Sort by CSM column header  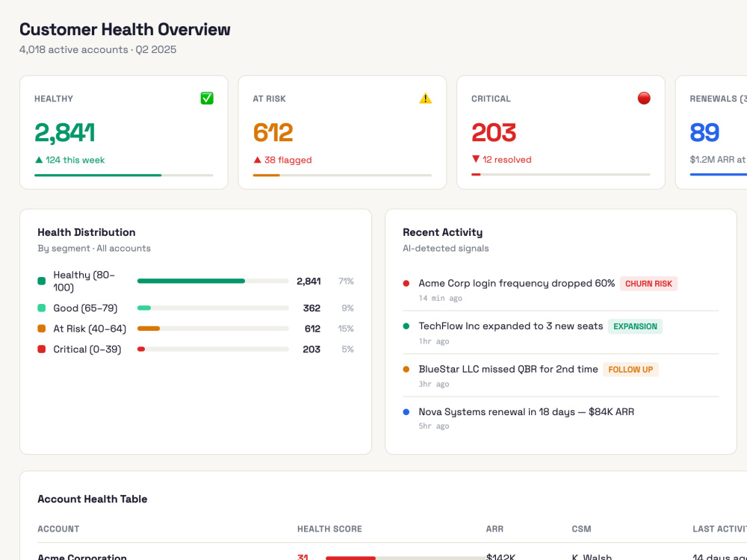click(581, 529)
